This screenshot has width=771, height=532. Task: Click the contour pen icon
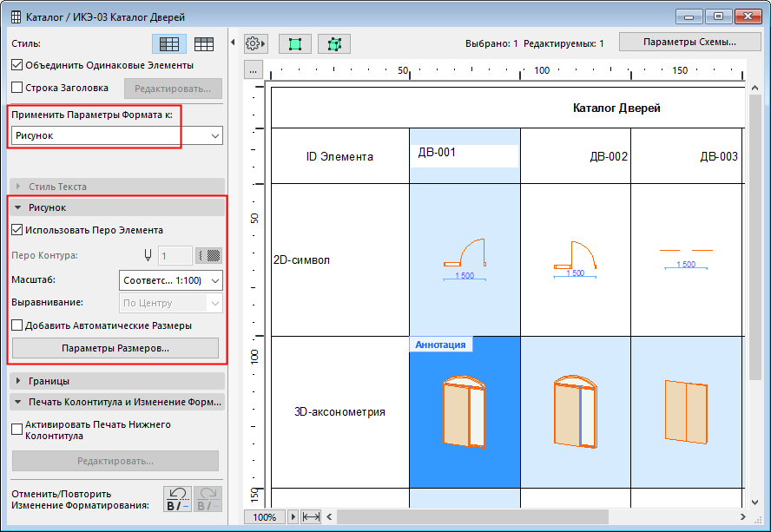[x=148, y=255]
